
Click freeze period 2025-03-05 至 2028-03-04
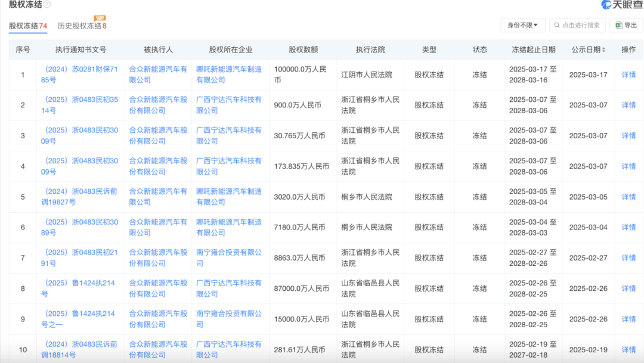[533, 197]
